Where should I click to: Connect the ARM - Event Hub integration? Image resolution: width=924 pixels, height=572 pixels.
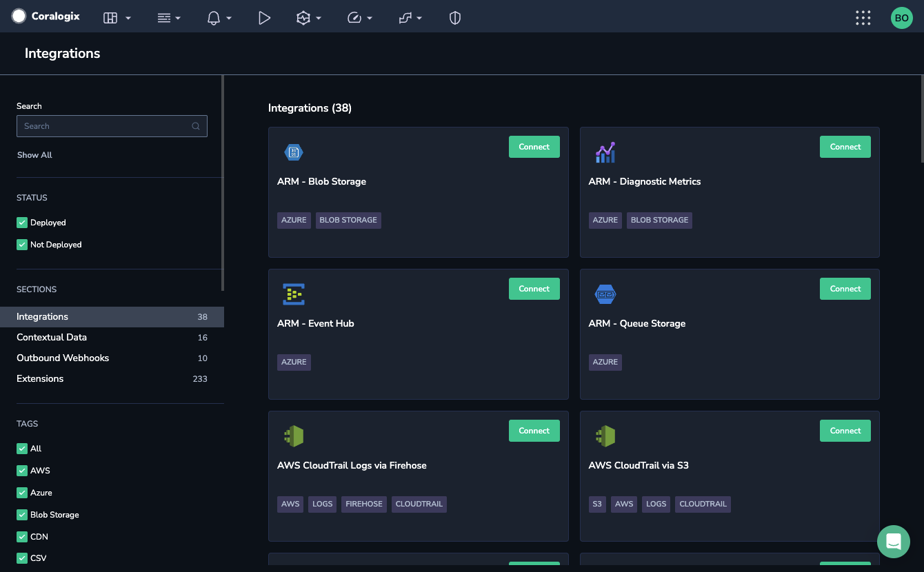tap(534, 289)
